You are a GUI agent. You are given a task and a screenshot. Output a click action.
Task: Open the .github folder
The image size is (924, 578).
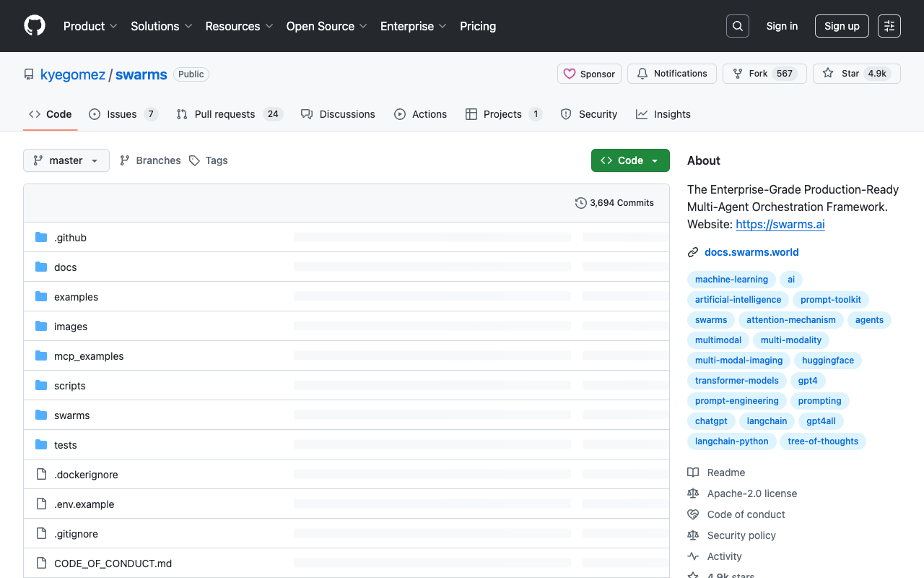click(x=70, y=238)
